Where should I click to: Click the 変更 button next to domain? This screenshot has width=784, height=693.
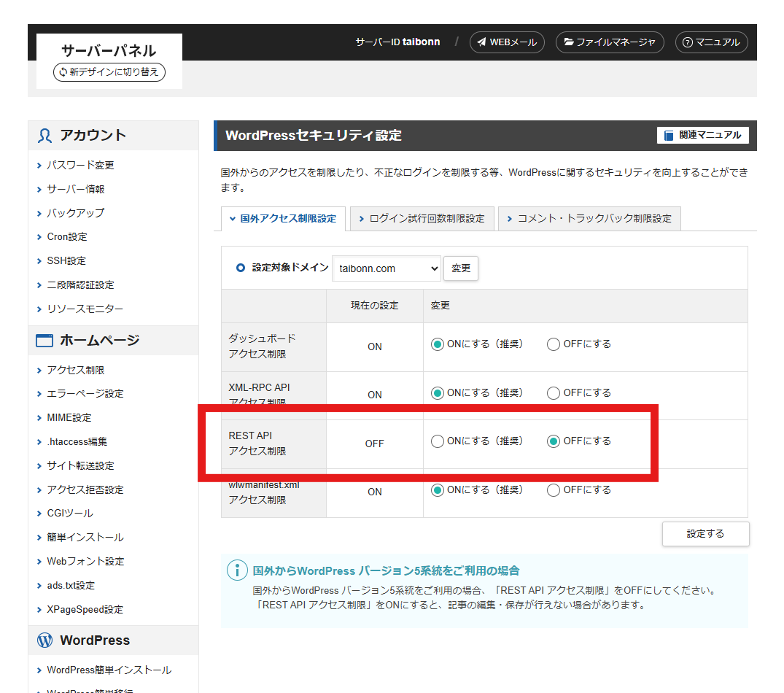461,268
